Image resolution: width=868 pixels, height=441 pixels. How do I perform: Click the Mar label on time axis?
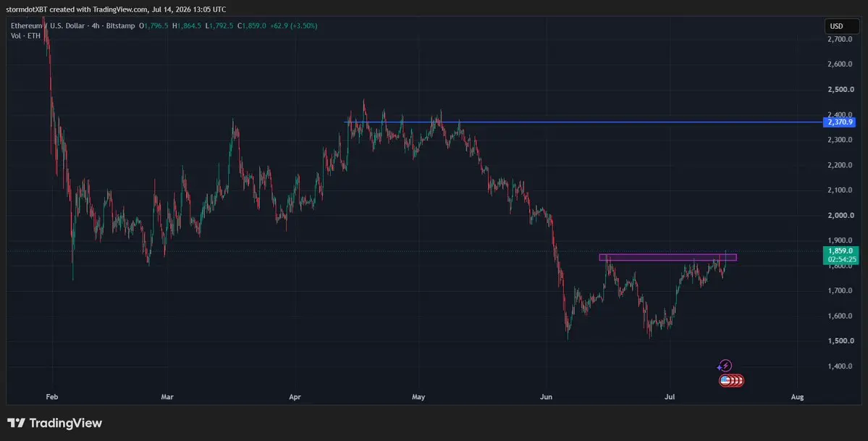click(167, 397)
